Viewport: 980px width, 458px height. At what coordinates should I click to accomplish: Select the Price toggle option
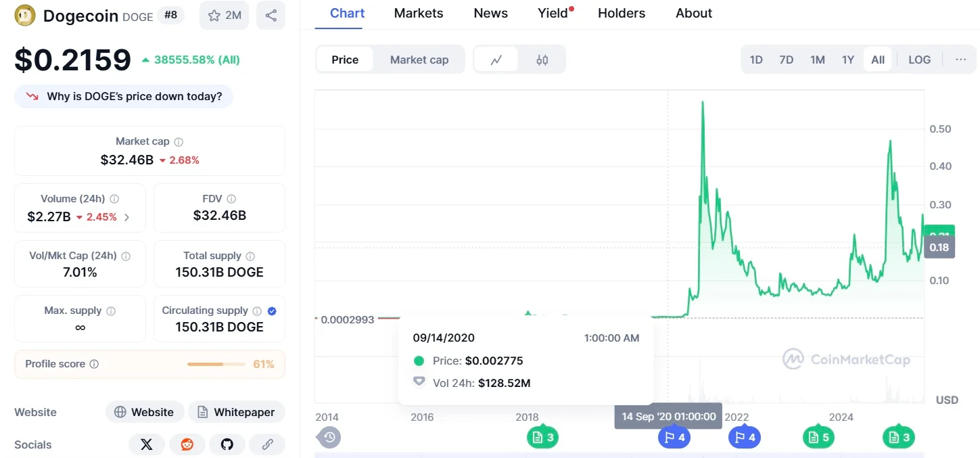tap(345, 60)
